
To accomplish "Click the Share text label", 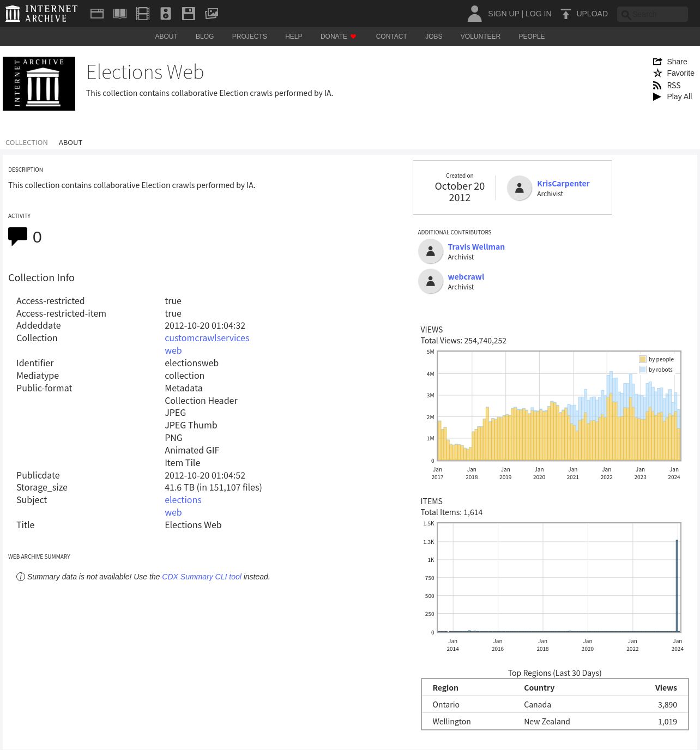I will [677, 62].
